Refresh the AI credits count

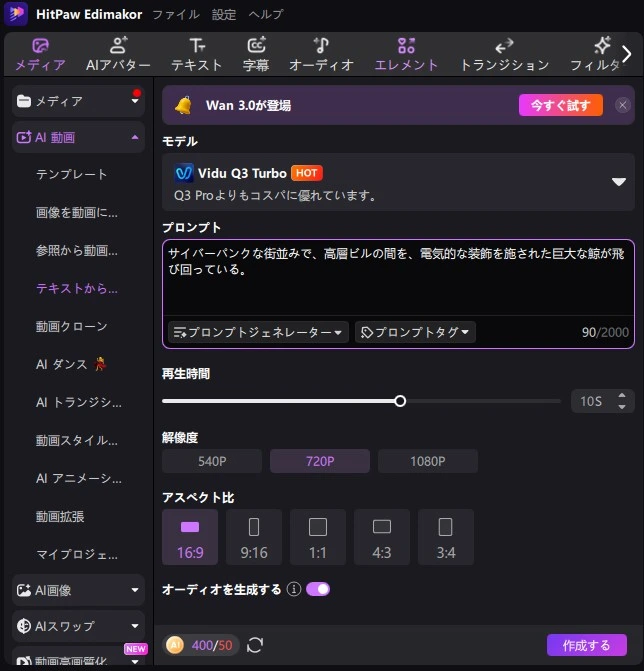pyautogui.click(x=255, y=645)
